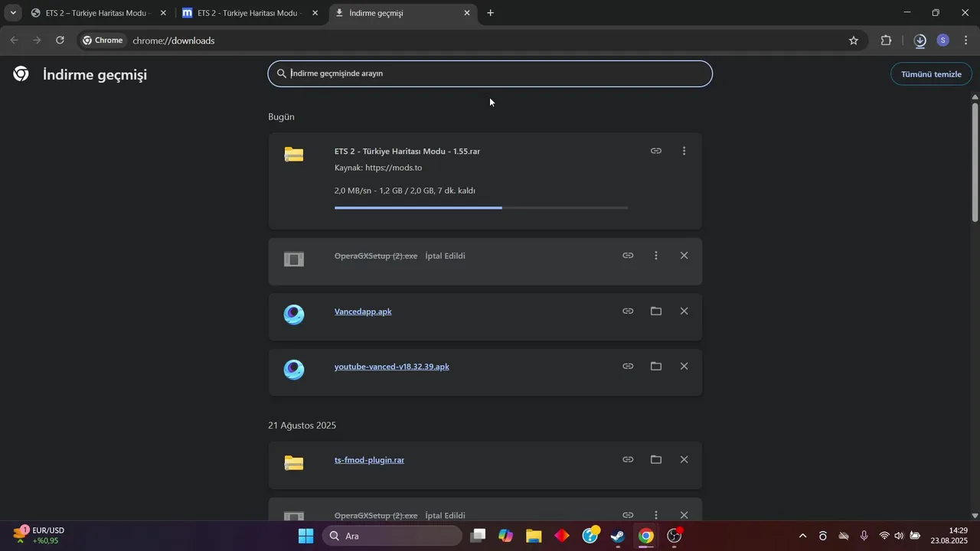
Task: Show youtube-vanced-v18.32.39.apk in folder
Action: (656, 367)
